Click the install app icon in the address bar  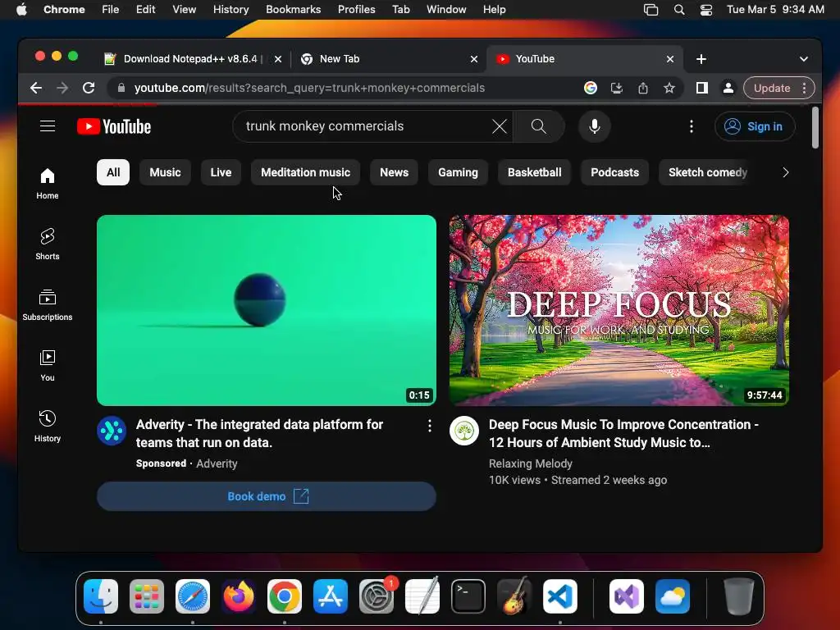point(617,88)
